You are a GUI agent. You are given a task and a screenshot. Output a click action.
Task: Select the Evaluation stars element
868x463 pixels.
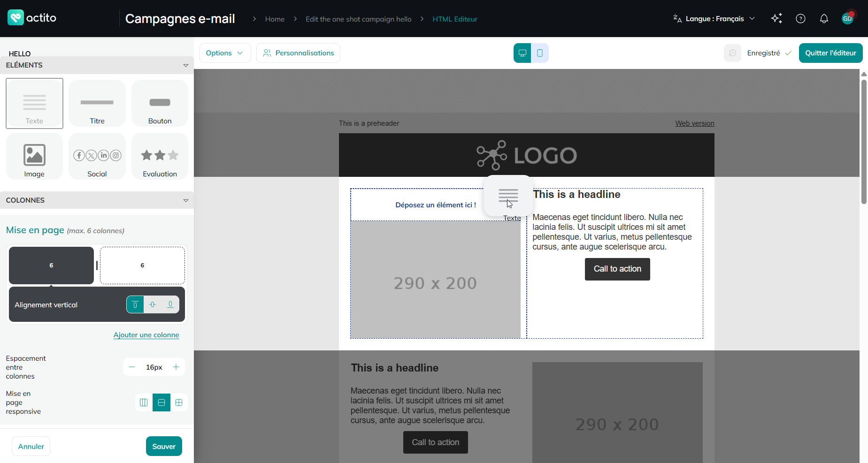[x=160, y=156]
